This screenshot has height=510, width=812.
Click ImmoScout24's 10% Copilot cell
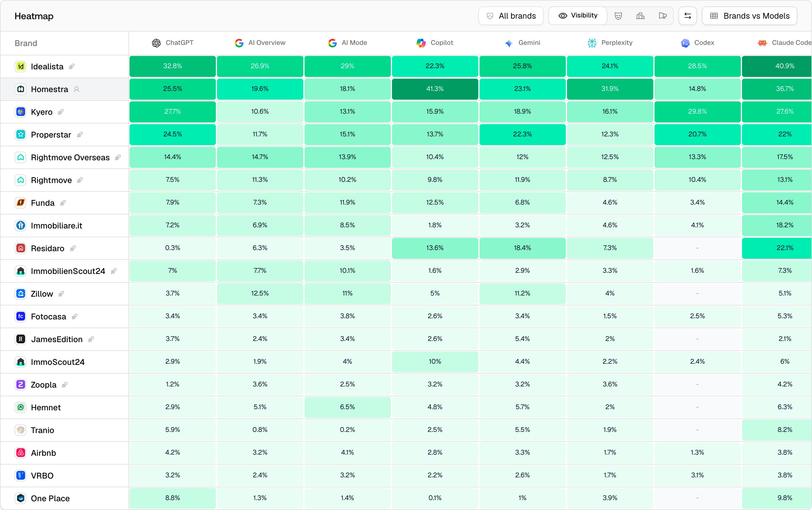click(x=435, y=362)
